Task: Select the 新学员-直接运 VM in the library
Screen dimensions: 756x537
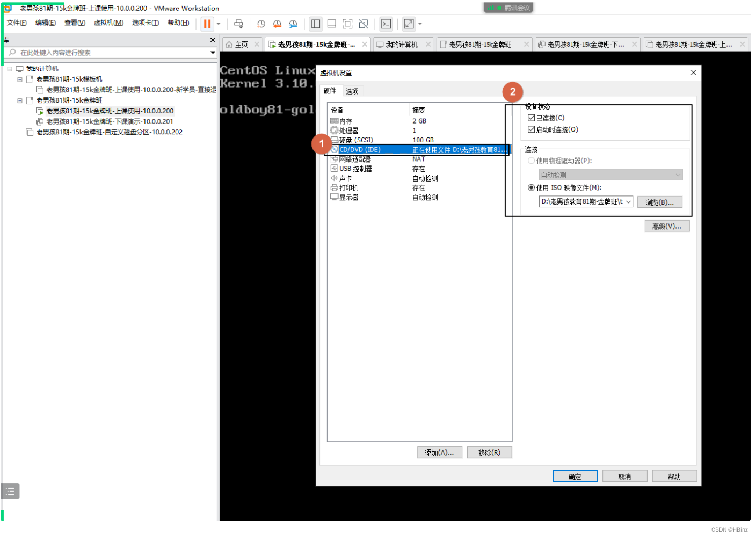Action: [126, 90]
